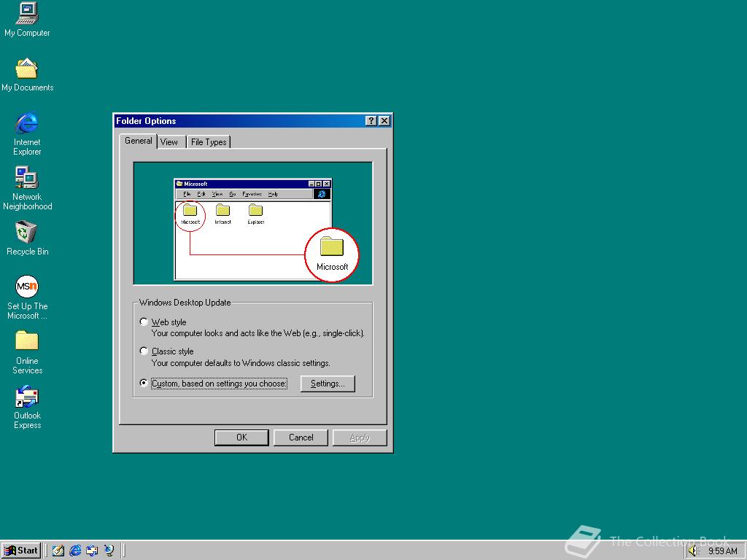Screen dimensions: 747x560
Task: Click Cancel in Folder Options
Action: click(301, 437)
